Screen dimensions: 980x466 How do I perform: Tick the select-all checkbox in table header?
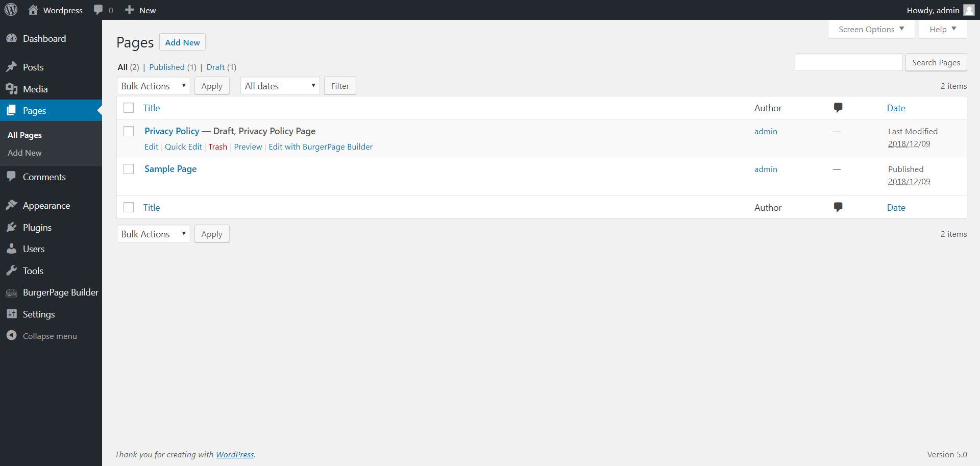click(x=129, y=108)
